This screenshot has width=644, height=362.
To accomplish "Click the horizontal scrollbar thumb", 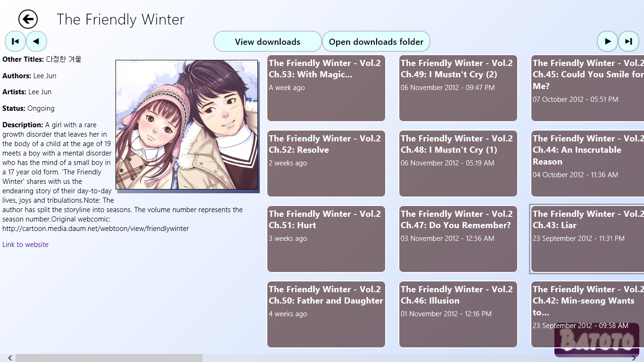I will point(109,358).
